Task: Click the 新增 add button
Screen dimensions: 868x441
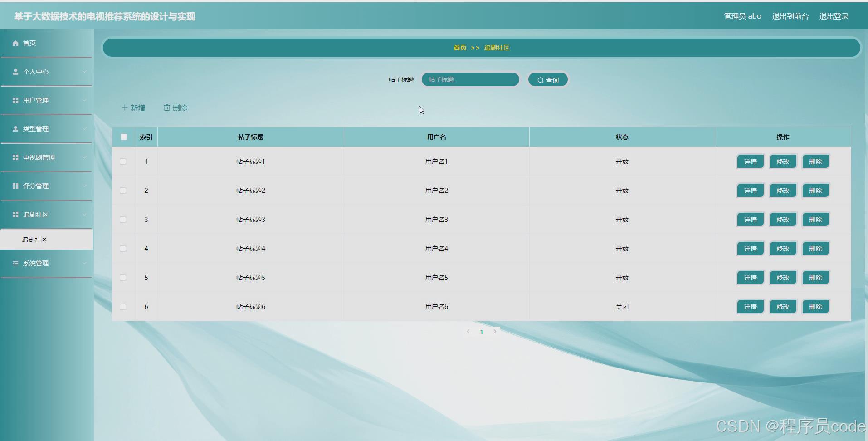Action: 133,108
